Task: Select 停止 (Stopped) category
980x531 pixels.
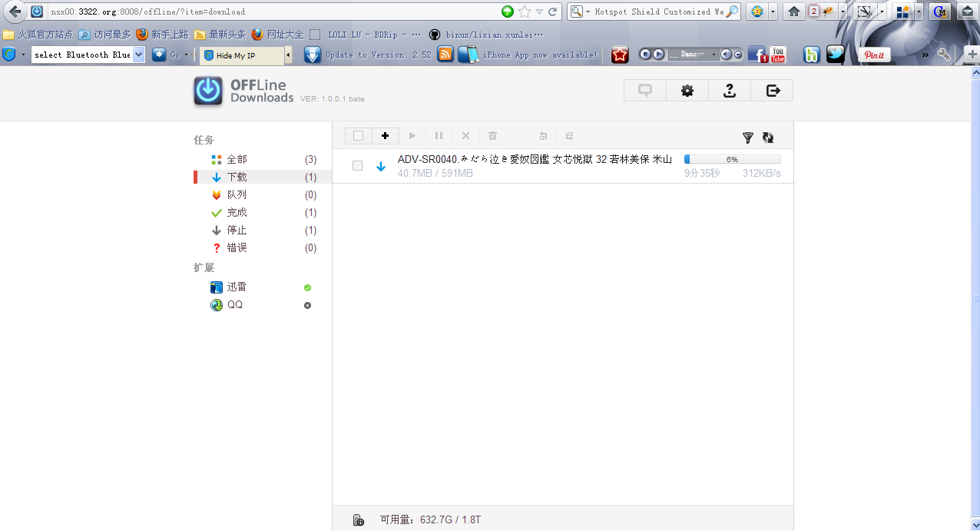Action: tap(263, 230)
